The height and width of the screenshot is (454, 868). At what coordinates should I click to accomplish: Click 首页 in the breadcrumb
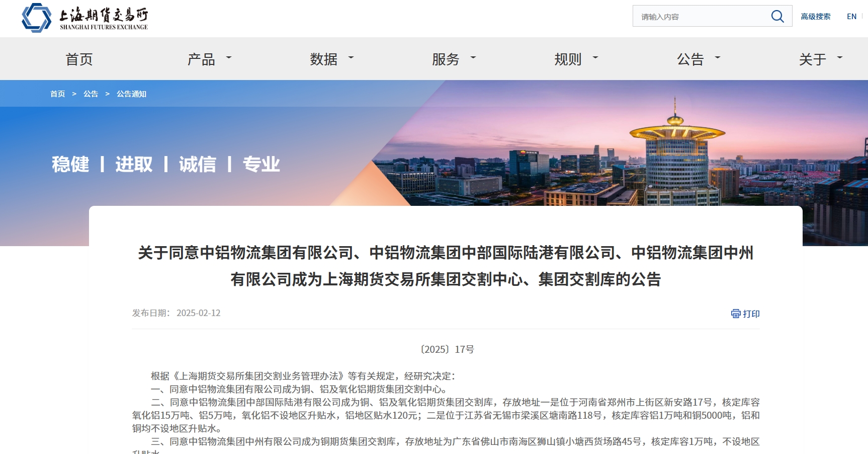[58, 94]
